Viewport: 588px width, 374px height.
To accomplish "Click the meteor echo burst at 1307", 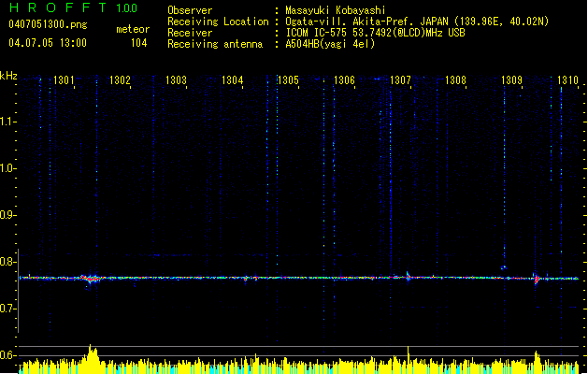I will [x=409, y=277].
